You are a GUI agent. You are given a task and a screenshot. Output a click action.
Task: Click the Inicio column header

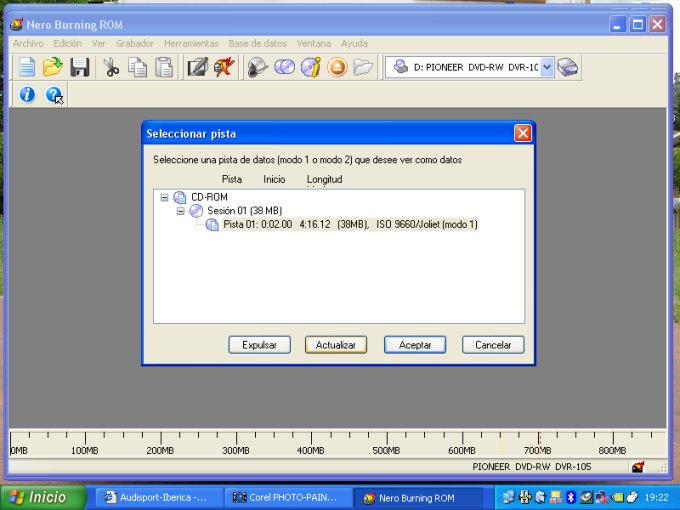click(x=274, y=179)
